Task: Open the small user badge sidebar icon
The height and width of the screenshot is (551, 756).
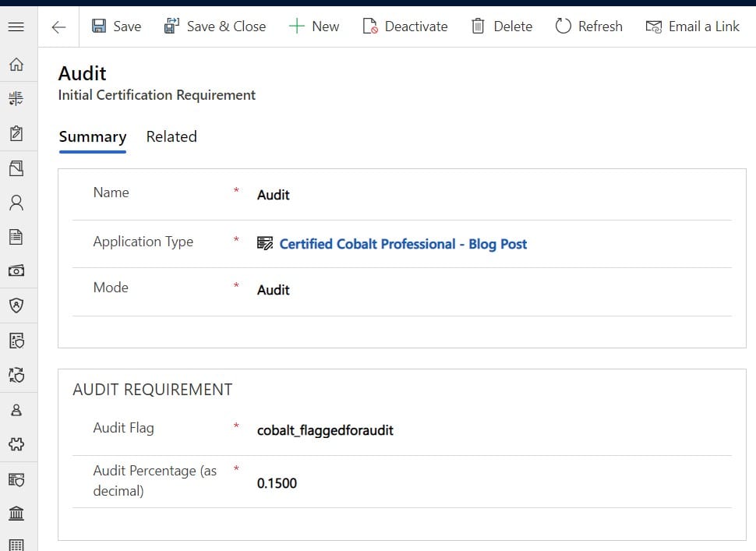Action: (x=16, y=410)
